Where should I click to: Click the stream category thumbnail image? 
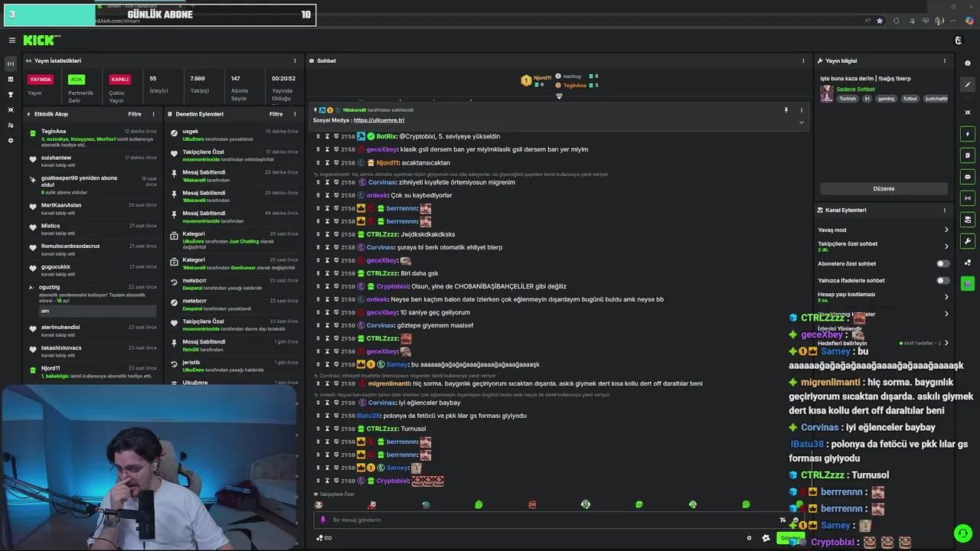[x=826, y=93]
